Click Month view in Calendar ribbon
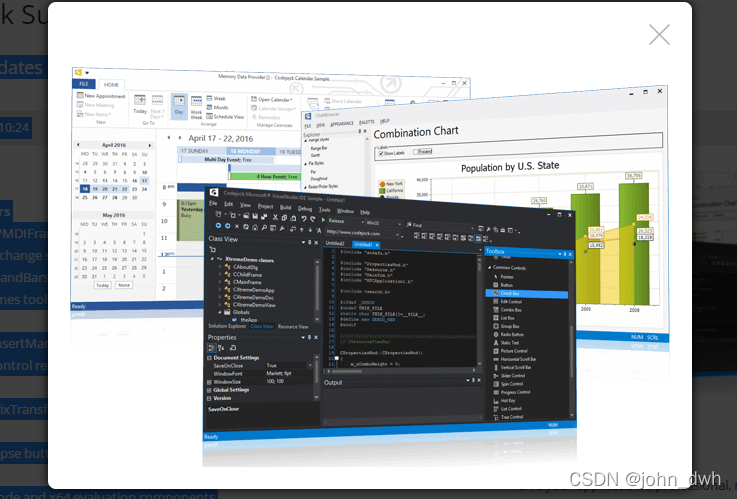Viewport: 737px width, 499px height. pos(218,107)
